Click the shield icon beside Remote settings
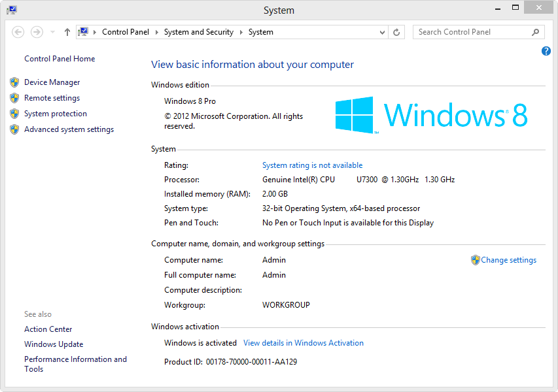 pyautogui.click(x=14, y=97)
